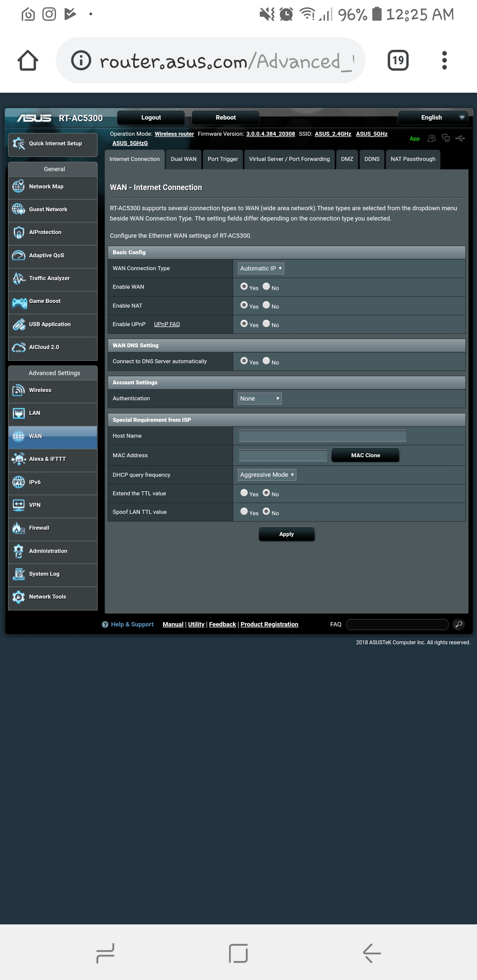Set Enable WAN to Yes
This screenshot has height=980, width=477.
[244, 286]
